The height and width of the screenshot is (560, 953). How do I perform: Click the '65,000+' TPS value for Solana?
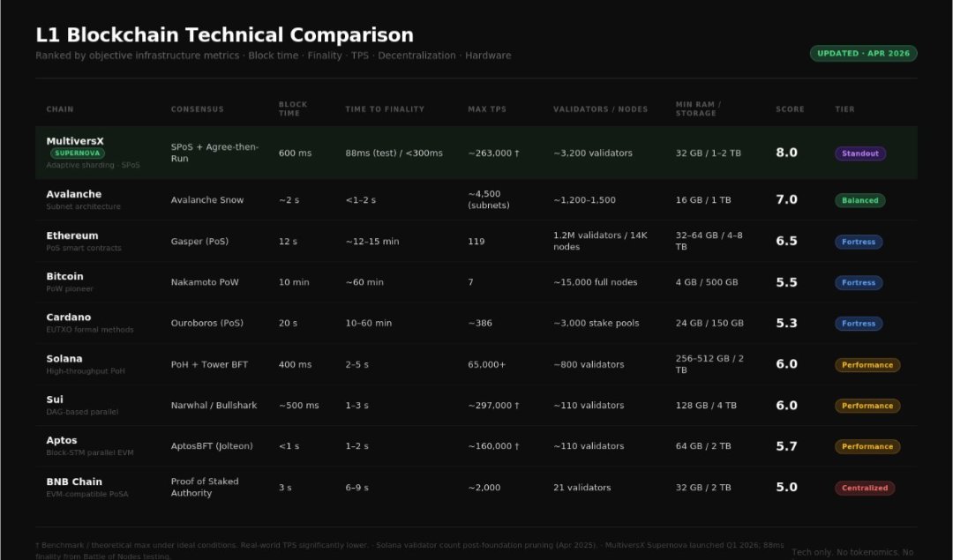486,364
